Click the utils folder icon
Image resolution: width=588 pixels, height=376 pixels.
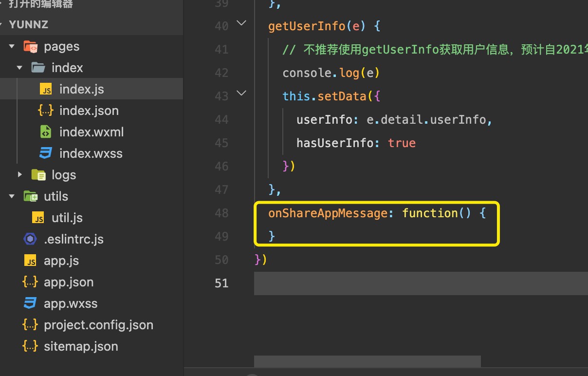31,196
